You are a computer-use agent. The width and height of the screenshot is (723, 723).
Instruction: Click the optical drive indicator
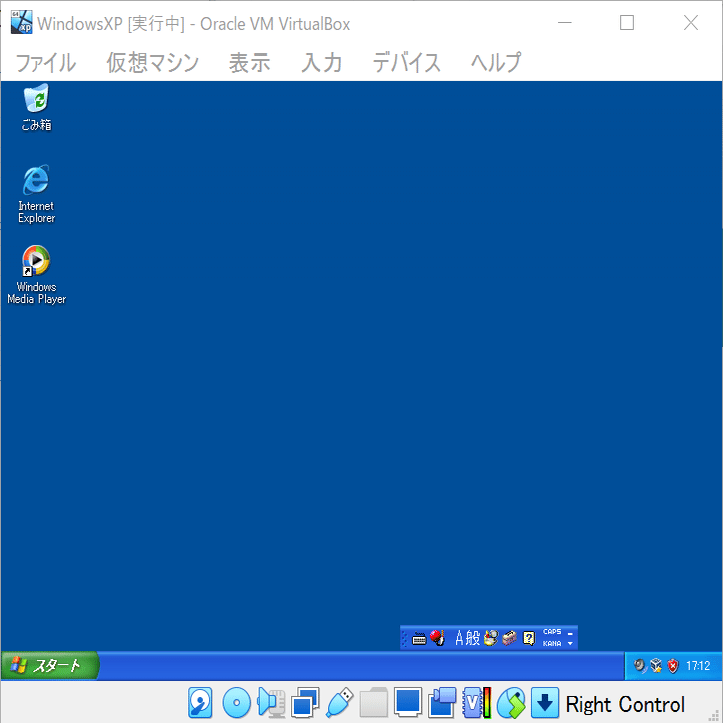(237, 703)
